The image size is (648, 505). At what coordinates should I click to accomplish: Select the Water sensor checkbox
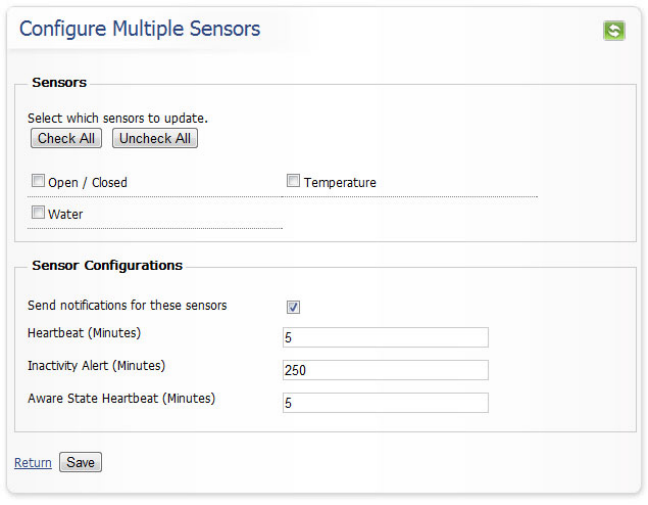pyautogui.click(x=38, y=213)
